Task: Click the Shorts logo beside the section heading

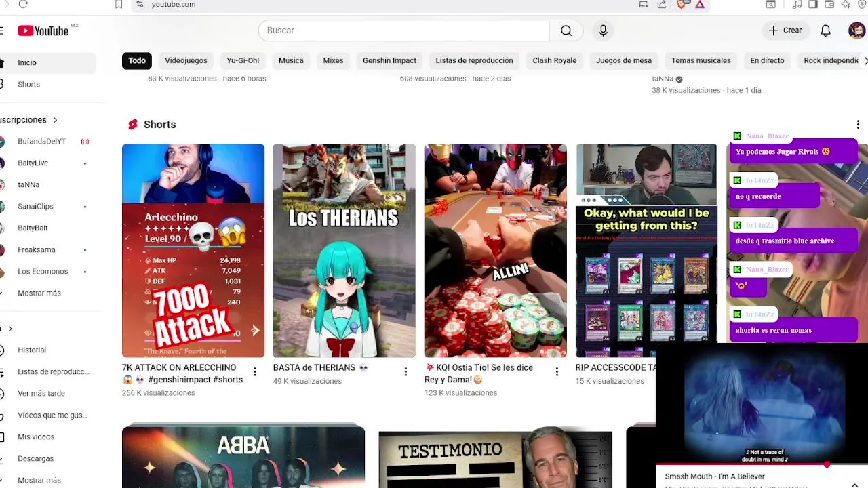Action: click(x=133, y=125)
